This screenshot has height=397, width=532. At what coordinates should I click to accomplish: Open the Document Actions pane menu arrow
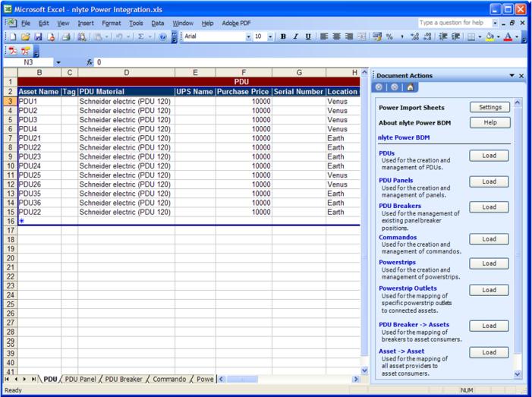(x=512, y=76)
